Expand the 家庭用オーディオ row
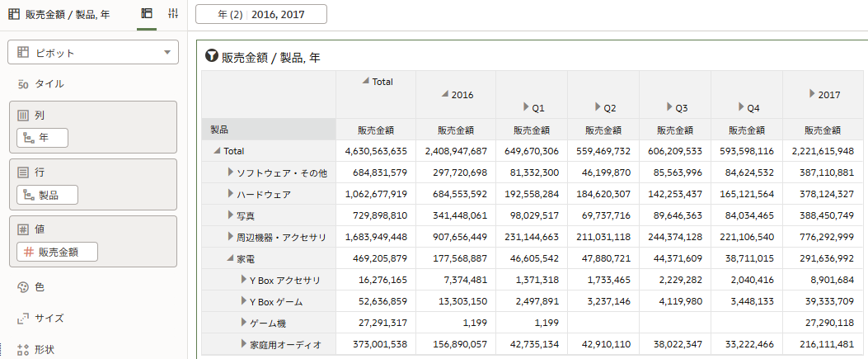The width and height of the screenshot is (868, 359). pyautogui.click(x=244, y=343)
